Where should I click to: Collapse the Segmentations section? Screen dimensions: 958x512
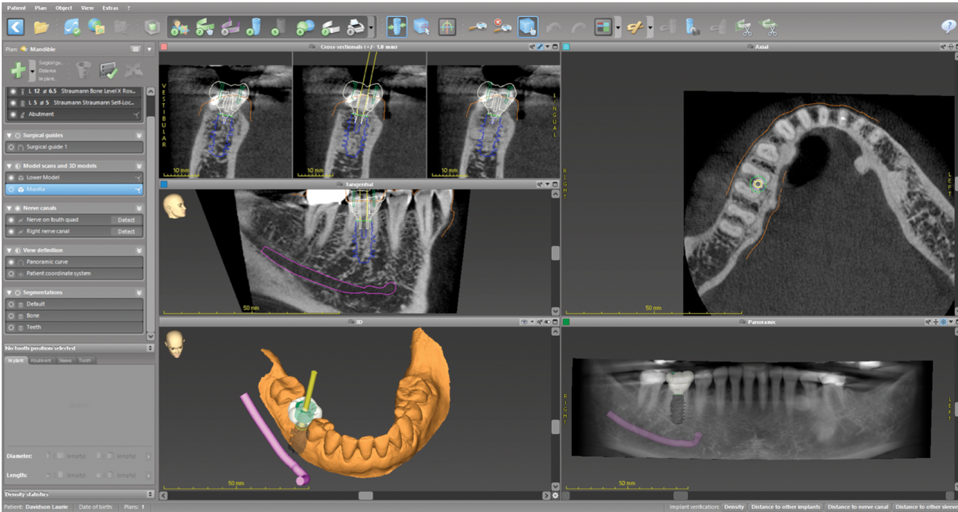(x=10, y=292)
